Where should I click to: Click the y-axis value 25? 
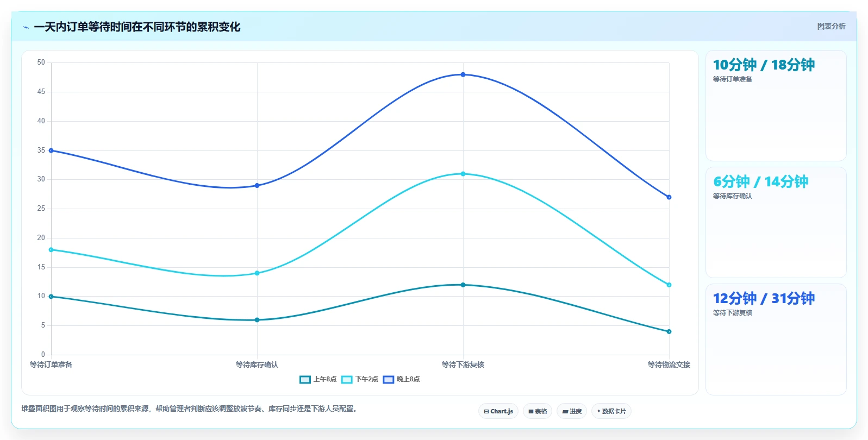point(41,209)
